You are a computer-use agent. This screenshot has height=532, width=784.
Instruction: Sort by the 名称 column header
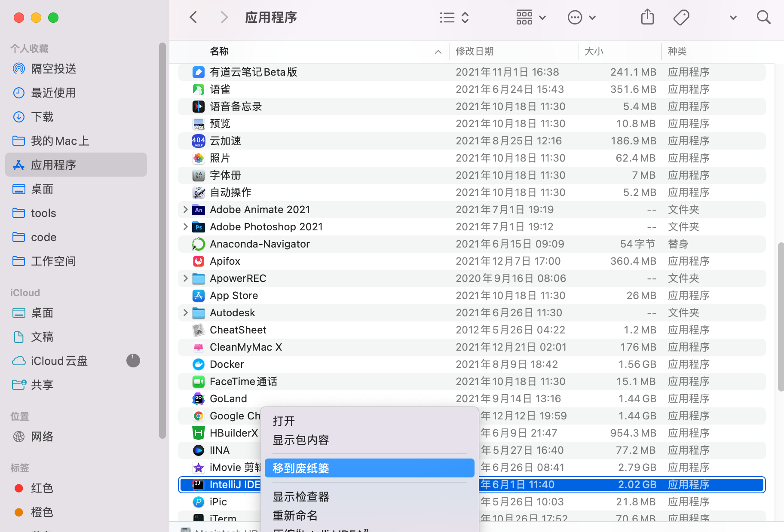point(219,52)
